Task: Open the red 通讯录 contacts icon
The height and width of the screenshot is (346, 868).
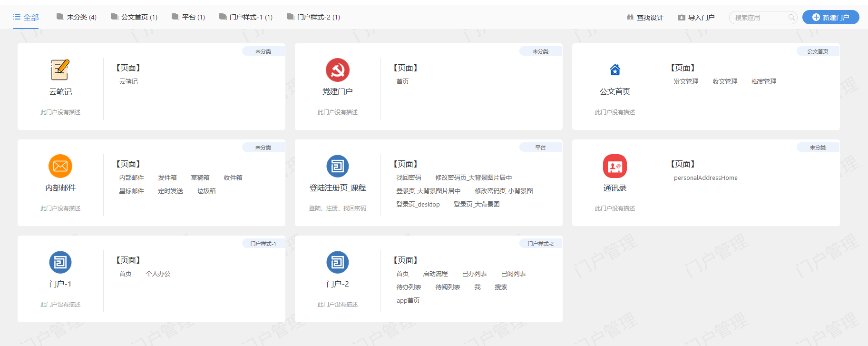Action: [614, 166]
